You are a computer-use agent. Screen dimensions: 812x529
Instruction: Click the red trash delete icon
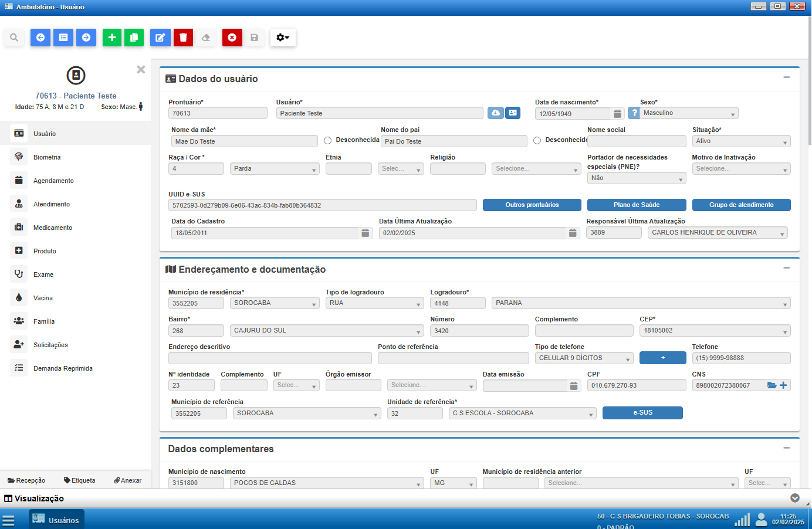[183, 38]
